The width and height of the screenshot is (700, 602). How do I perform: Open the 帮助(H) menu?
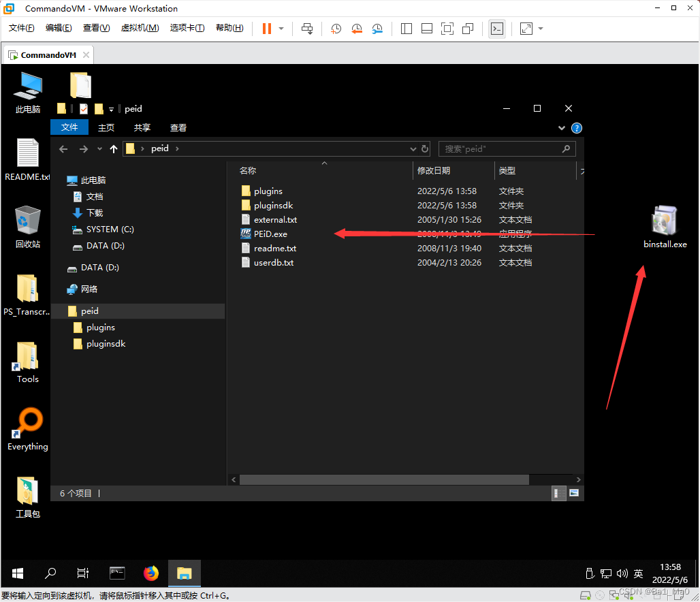[229, 28]
